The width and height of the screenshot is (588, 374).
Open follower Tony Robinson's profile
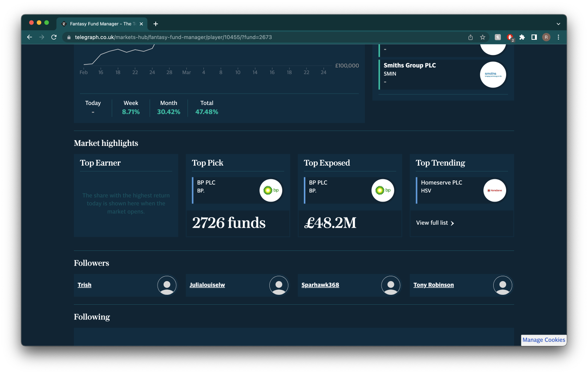433,285
